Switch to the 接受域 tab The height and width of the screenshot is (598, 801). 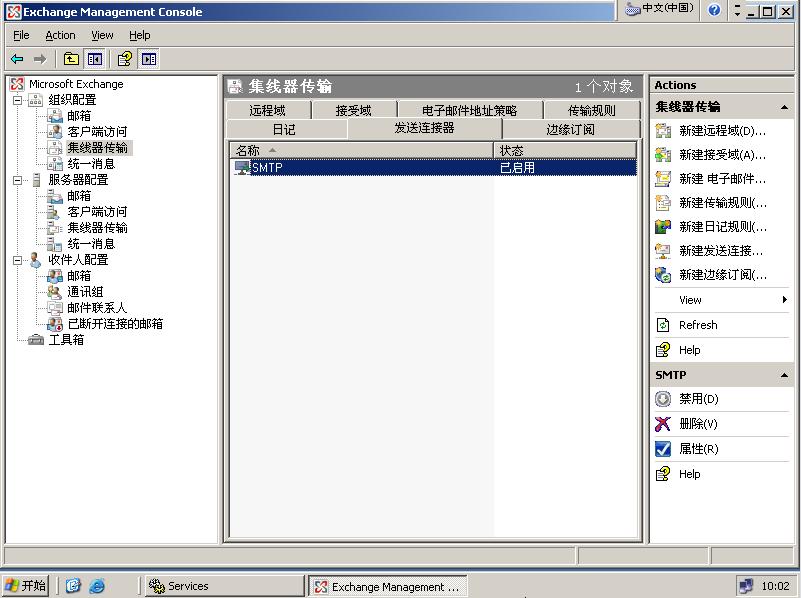pyautogui.click(x=353, y=111)
